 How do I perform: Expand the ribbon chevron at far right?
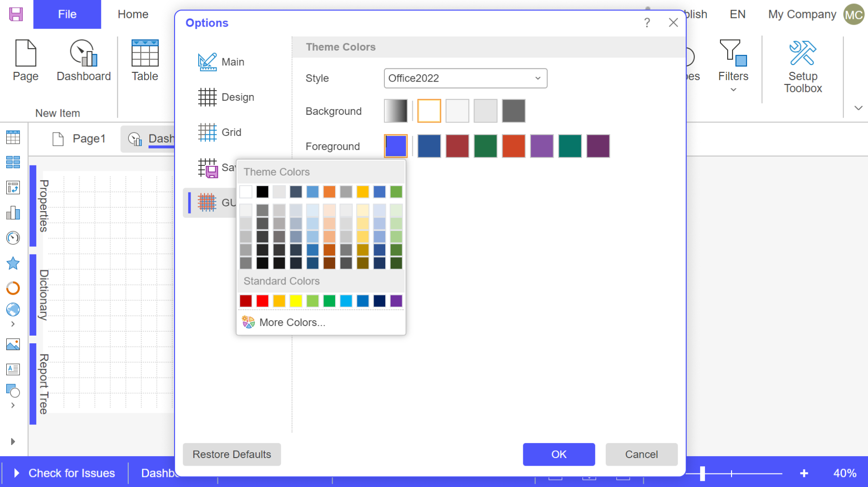tap(858, 108)
